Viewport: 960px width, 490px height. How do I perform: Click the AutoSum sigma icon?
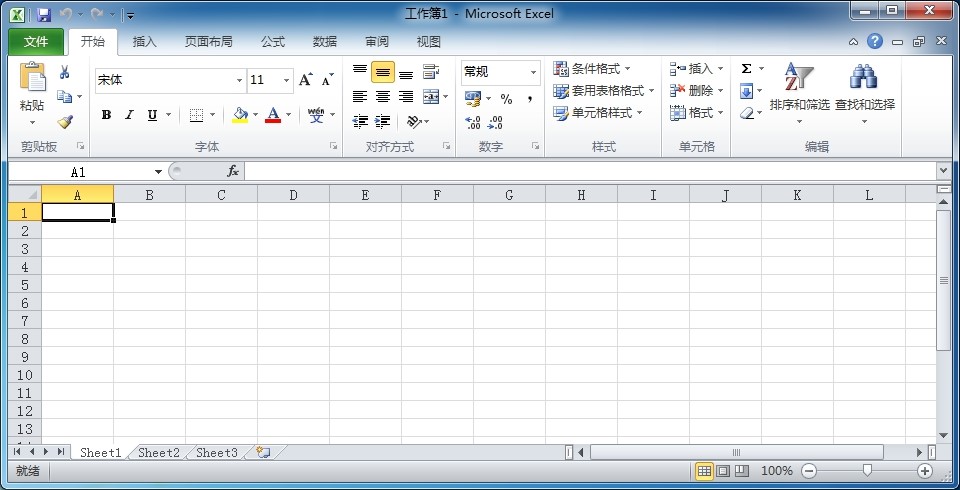[746, 69]
